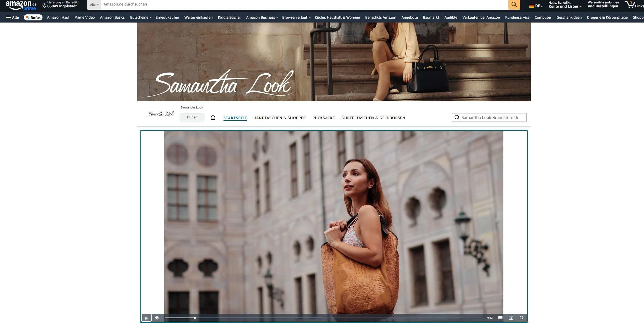Open Rufus assistant

pyautogui.click(x=33, y=17)
